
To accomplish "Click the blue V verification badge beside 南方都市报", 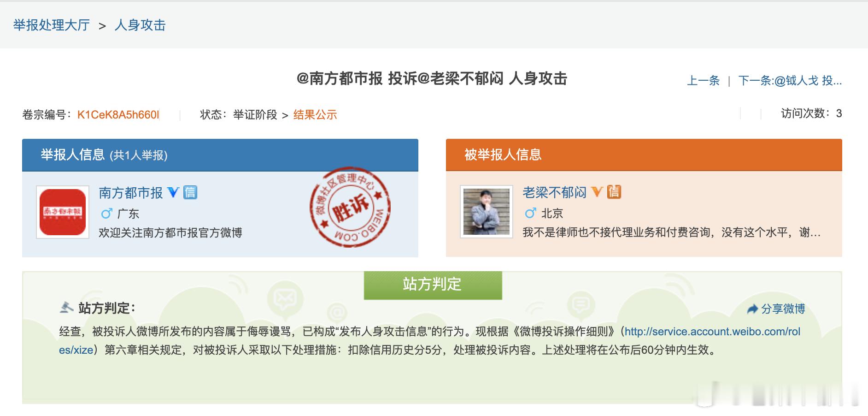I will point(173,192).
